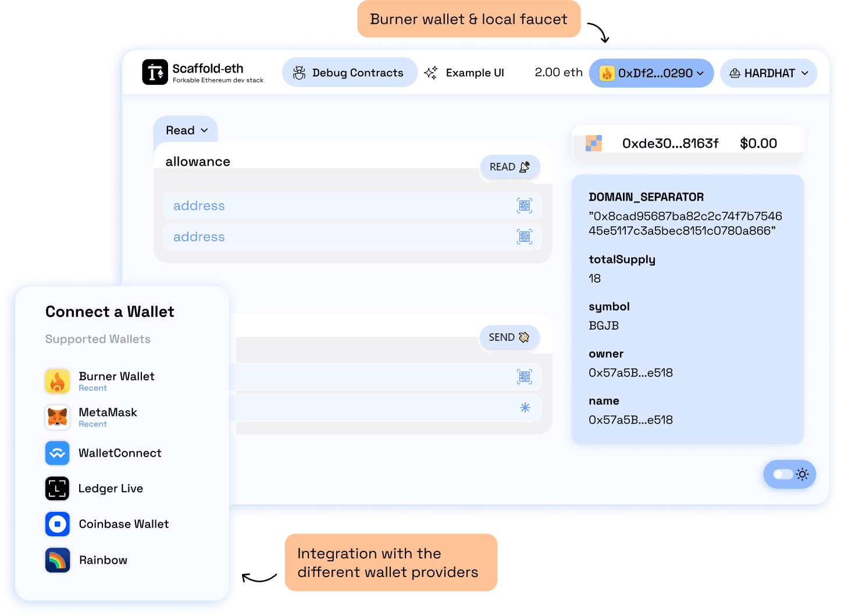Click the owner address 0x57a5B...e518
This screenshot has height=616, width=841.
630,373
